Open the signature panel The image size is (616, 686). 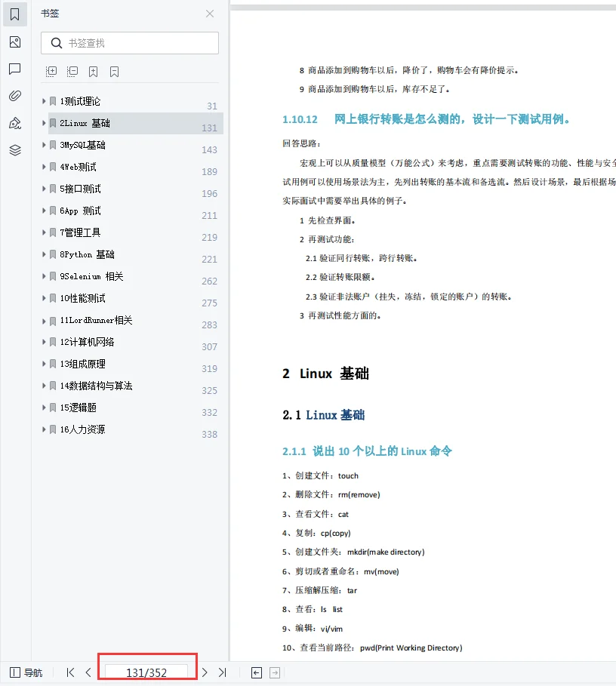[x=15, y=122]
